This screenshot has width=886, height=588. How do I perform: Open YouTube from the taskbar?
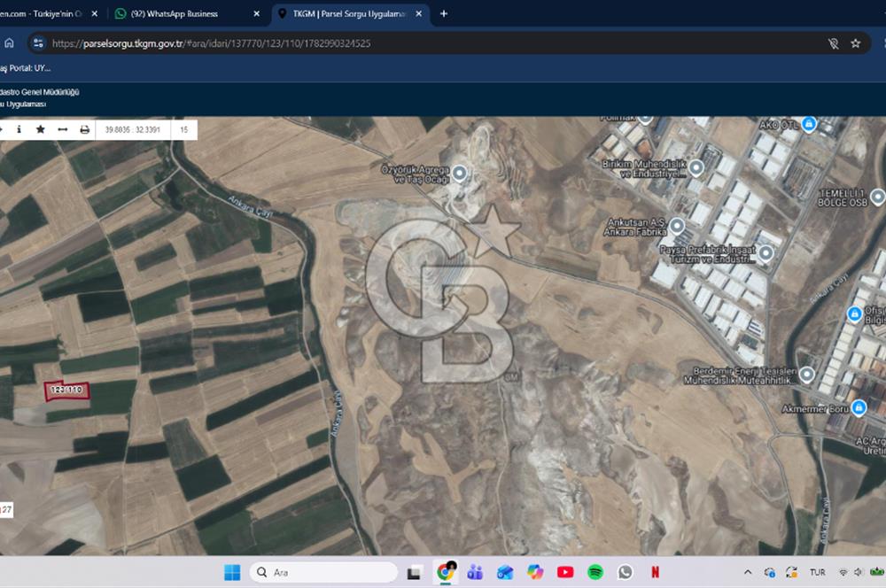tap(565, 572)
